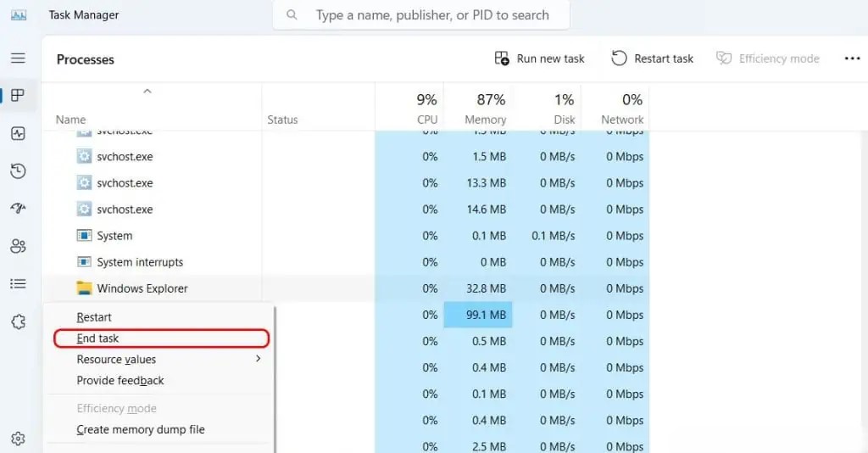Click the 2.5 MB memory cell
This screenshot has width=868, height=453.
pyautogui.click(x=478, y=446)
